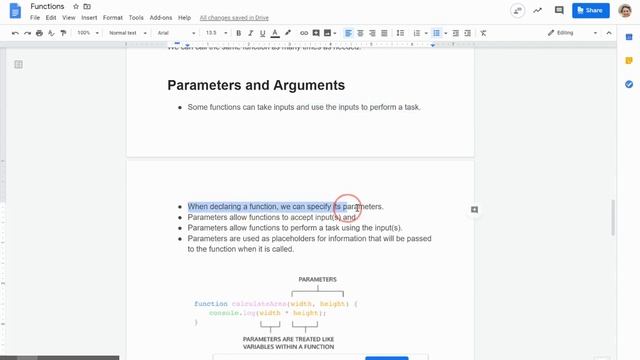Open the Tools menu

tap(136, 18)
